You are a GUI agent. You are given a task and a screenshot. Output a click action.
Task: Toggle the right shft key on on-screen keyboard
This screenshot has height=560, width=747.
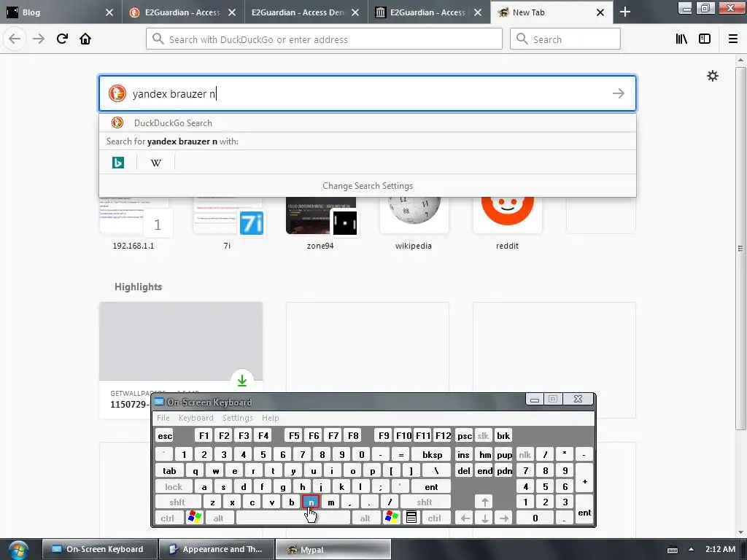(425, 502)
